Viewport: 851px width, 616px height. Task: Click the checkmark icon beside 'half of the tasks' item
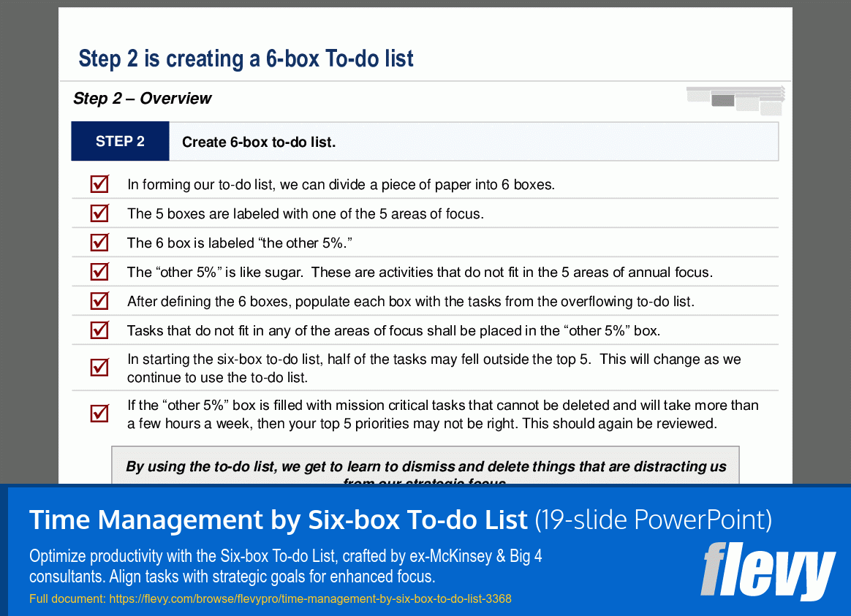(x=99, y=368)
